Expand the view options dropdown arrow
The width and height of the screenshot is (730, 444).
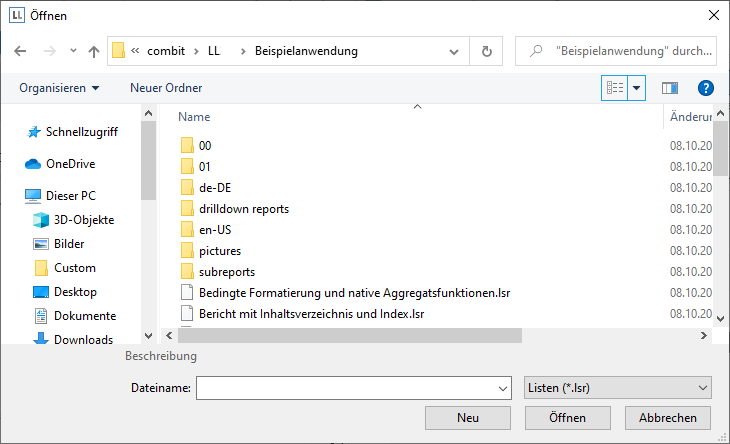pyautogui.click(x=636, y=88)
